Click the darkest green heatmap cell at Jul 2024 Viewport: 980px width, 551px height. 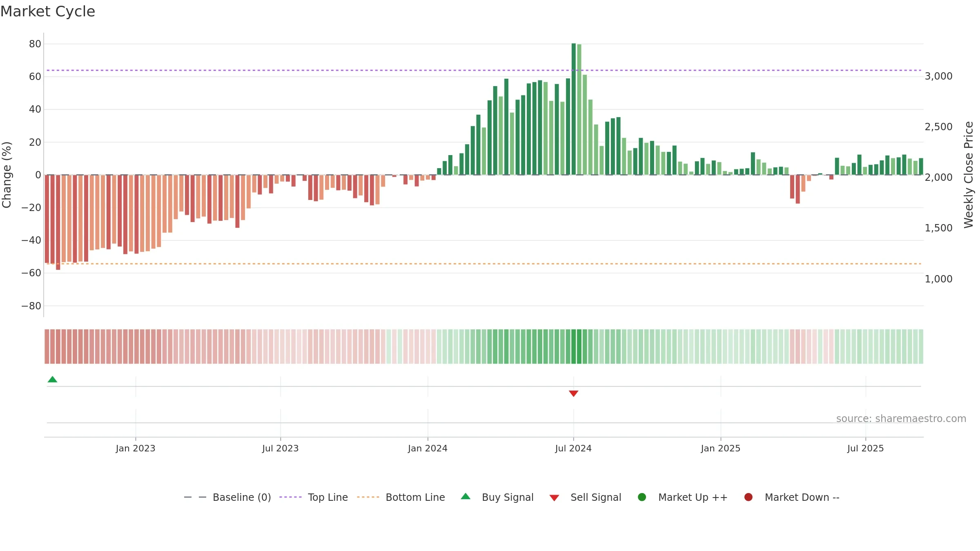[x=574, y=347]
